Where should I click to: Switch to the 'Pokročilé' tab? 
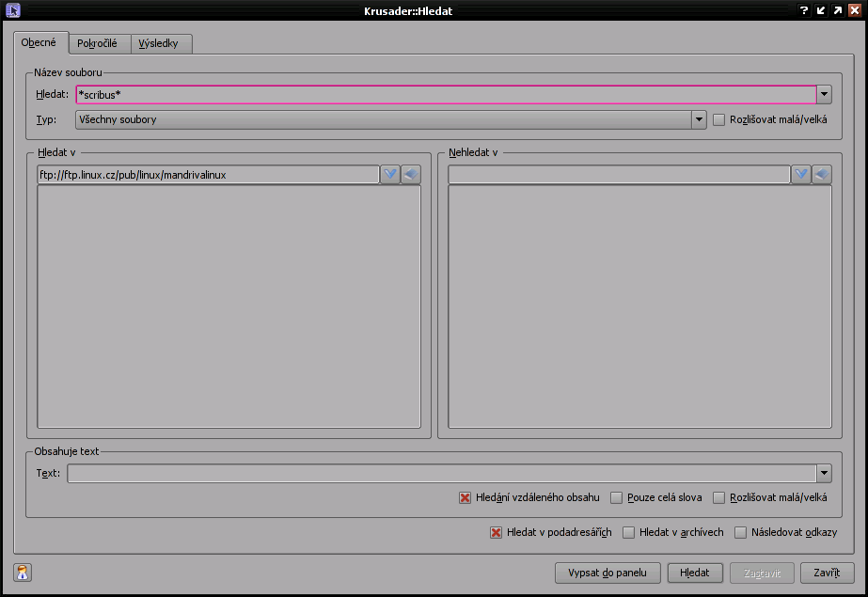click(x=97, y=43)
